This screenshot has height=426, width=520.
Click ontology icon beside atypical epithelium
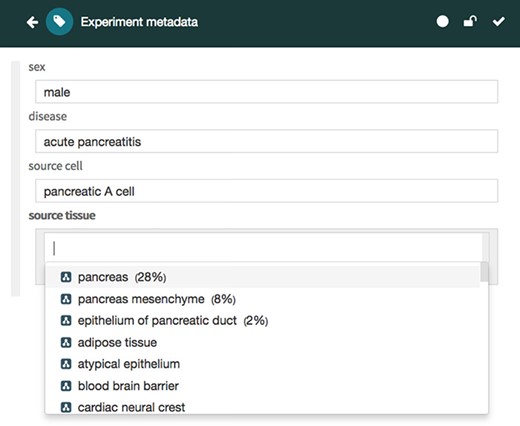(66, 364)
